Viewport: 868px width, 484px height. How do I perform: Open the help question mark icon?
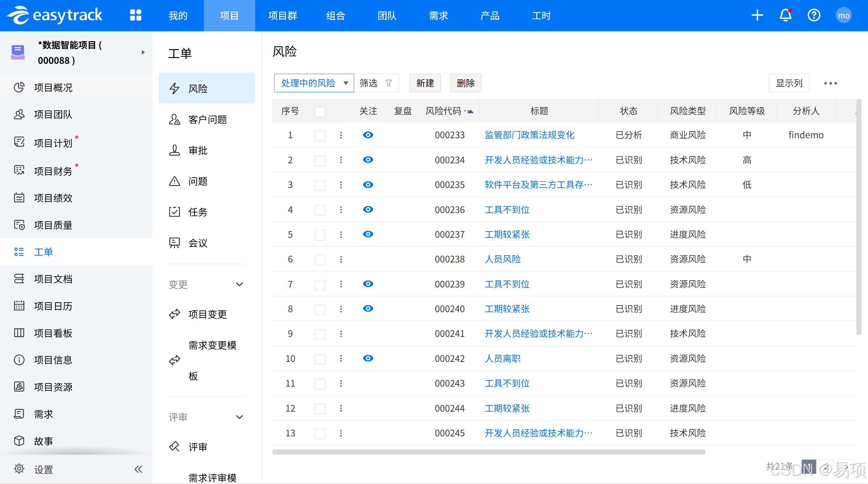(x=814, y=15)
